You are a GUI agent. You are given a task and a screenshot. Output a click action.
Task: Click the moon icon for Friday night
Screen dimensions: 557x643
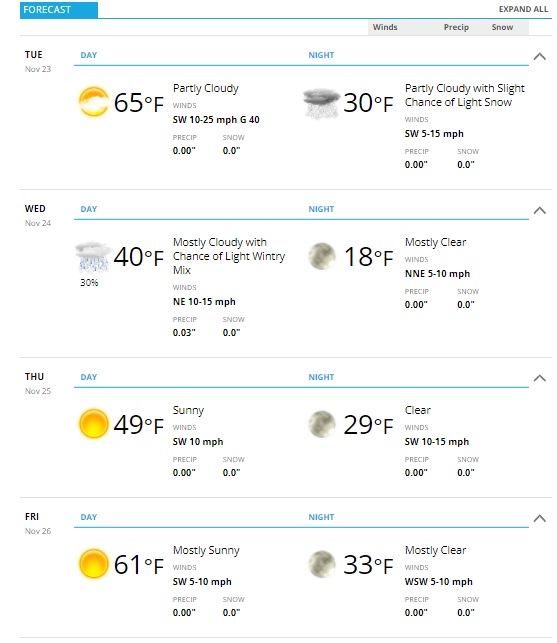(x=322, y=564)
